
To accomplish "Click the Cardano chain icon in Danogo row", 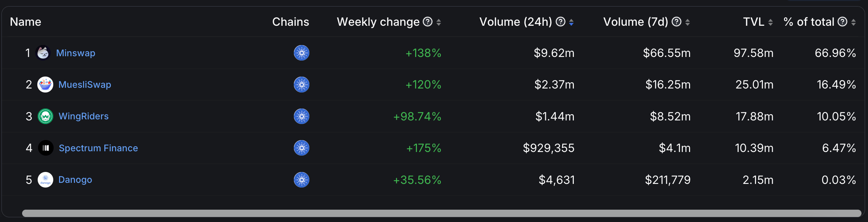I will [301, 180].
